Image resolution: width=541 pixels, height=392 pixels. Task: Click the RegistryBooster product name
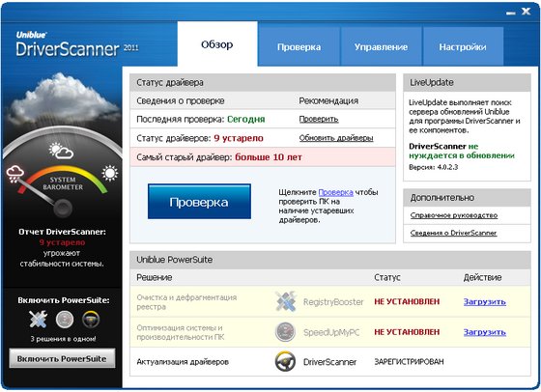333,302
